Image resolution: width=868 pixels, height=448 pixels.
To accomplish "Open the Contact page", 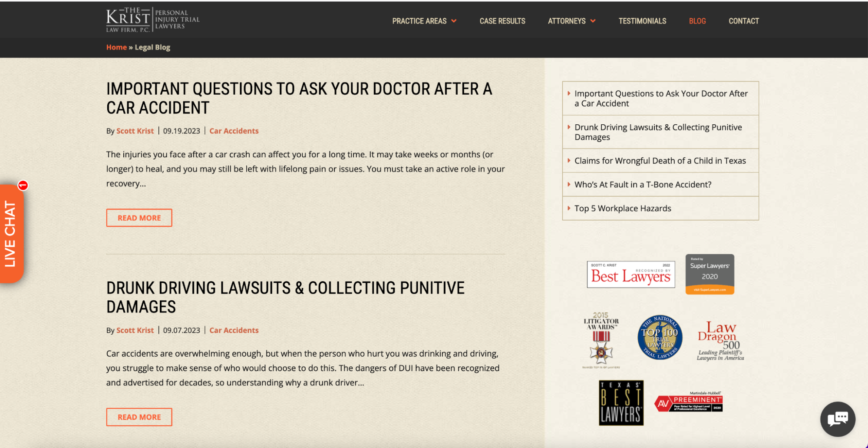I will [x=743, y=21].
